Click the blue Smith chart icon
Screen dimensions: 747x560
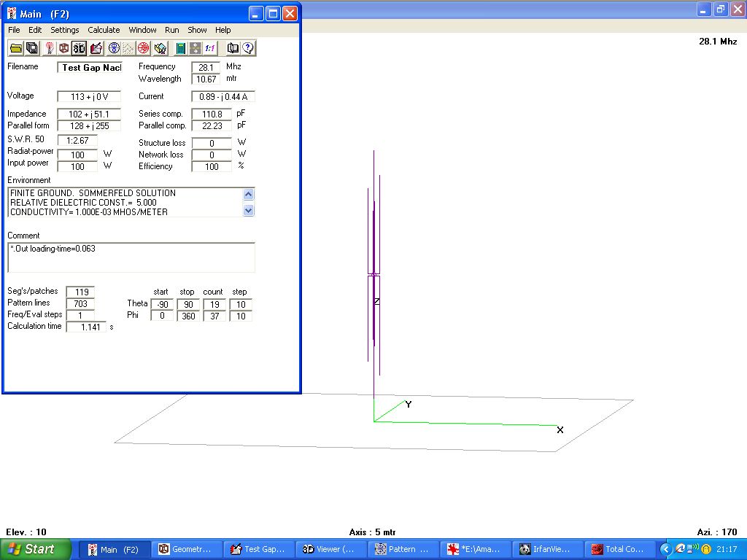(x=114, y=48)
